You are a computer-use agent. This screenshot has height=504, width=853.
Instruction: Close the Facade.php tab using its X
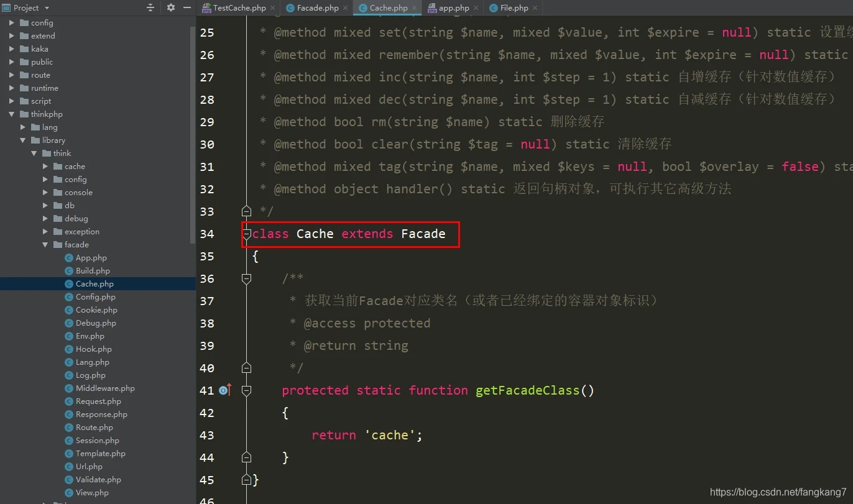coord(346,8)
